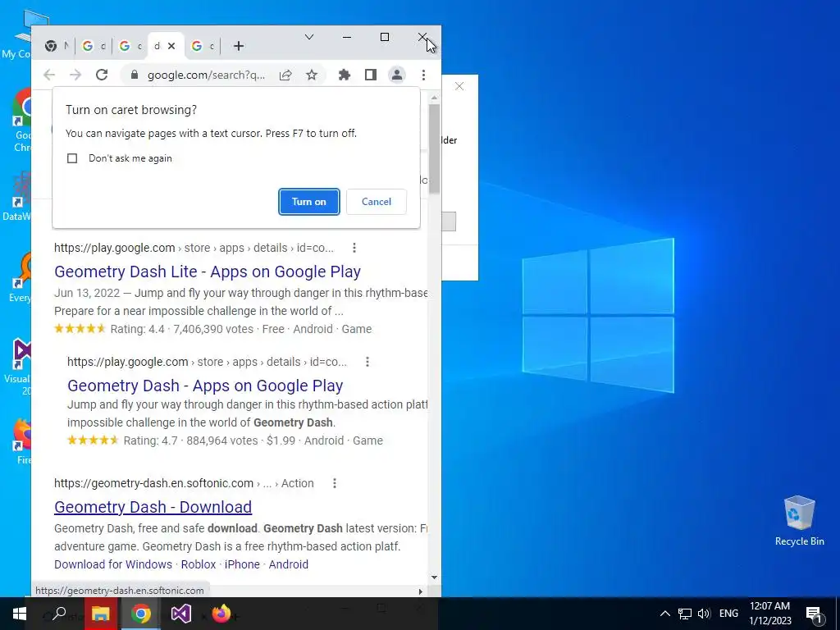Click Download for Windows sitelink
This screenshot has width=840, height=630.
pos(113,564)
